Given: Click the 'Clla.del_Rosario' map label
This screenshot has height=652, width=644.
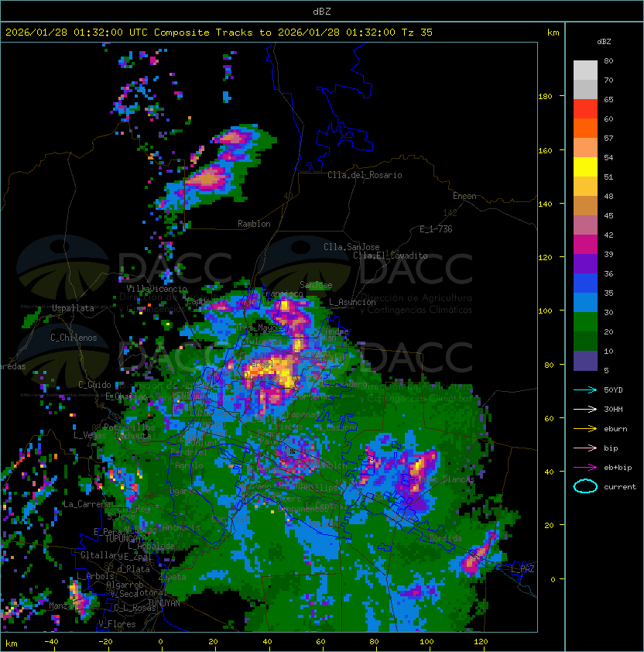Looking at the screenshot, I should point(365,175).
